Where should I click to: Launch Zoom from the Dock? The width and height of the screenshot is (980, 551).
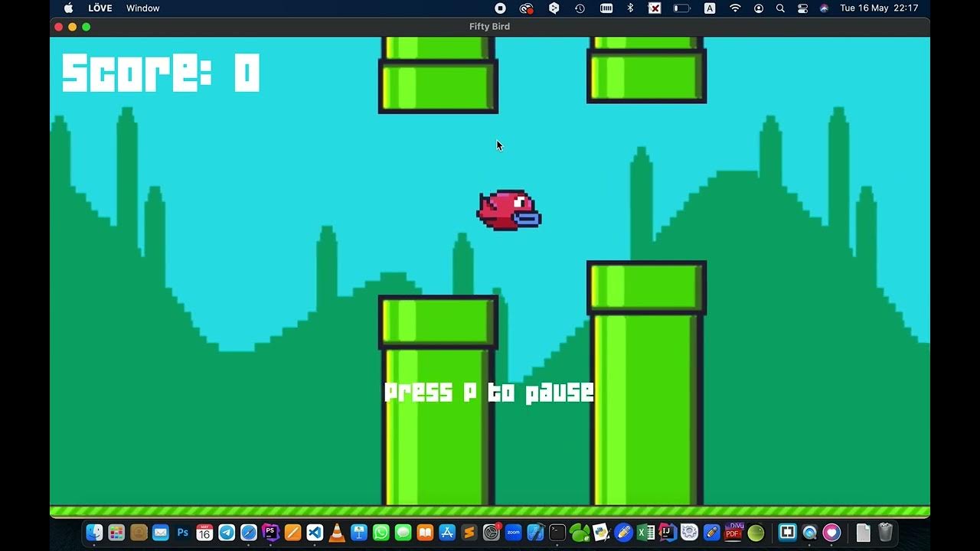pos(513,532)
